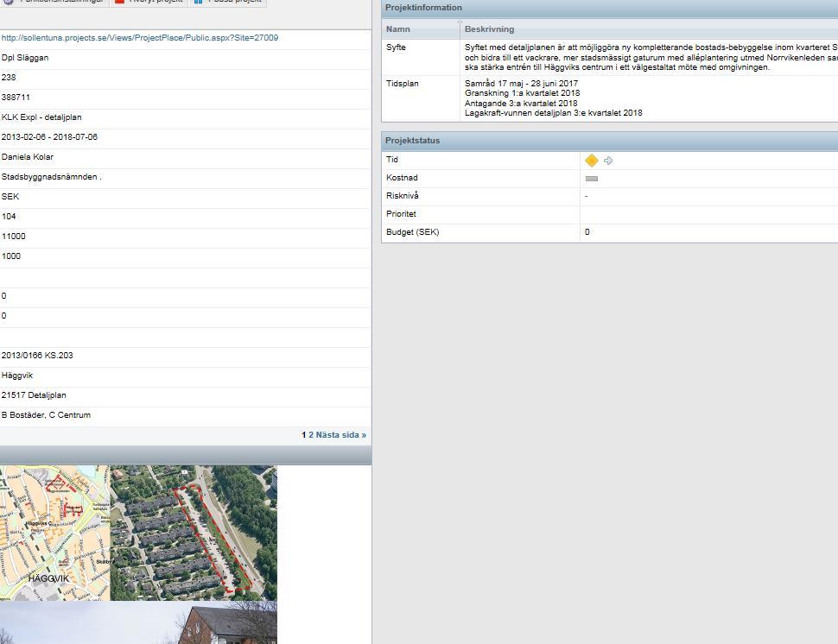Click 'Samråd 17 maj - 28 juni 2017' text
The height and width of the screenshot is (644, 838).
[521, 83]
